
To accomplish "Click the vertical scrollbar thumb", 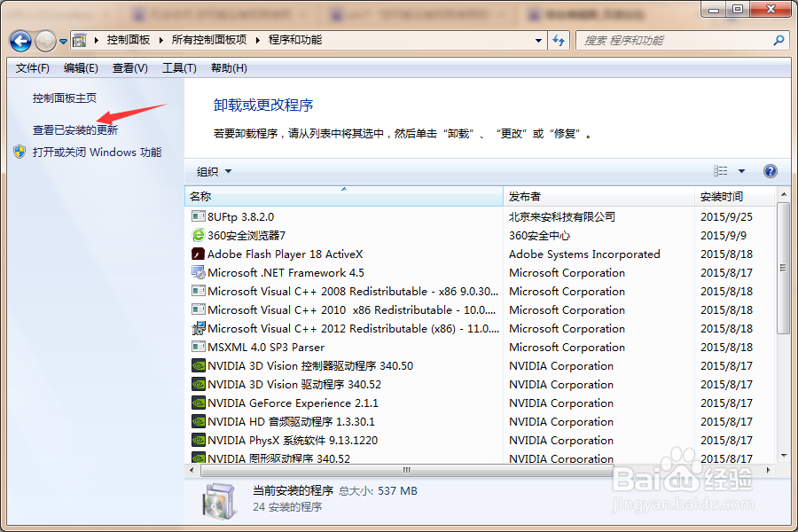I will (x=784, y=269).
